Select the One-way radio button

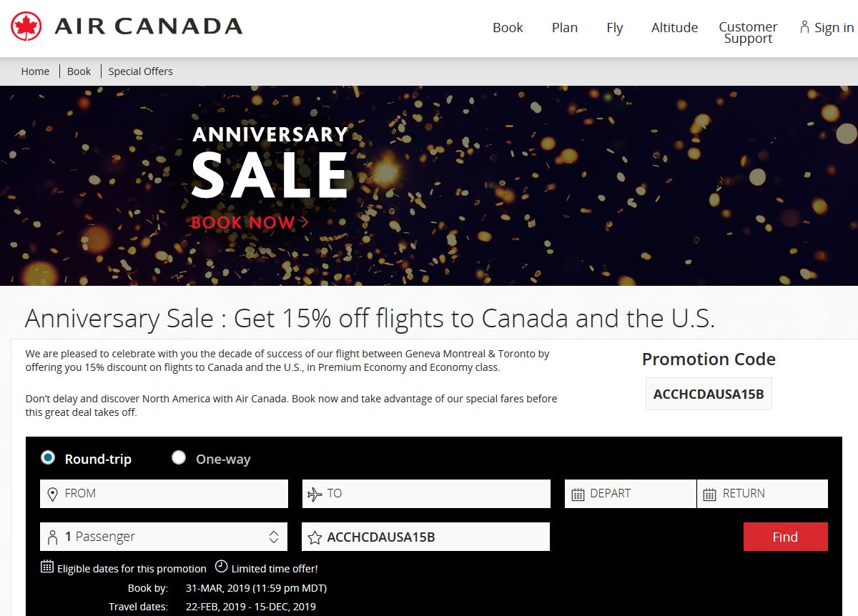(x=179, y=457)
